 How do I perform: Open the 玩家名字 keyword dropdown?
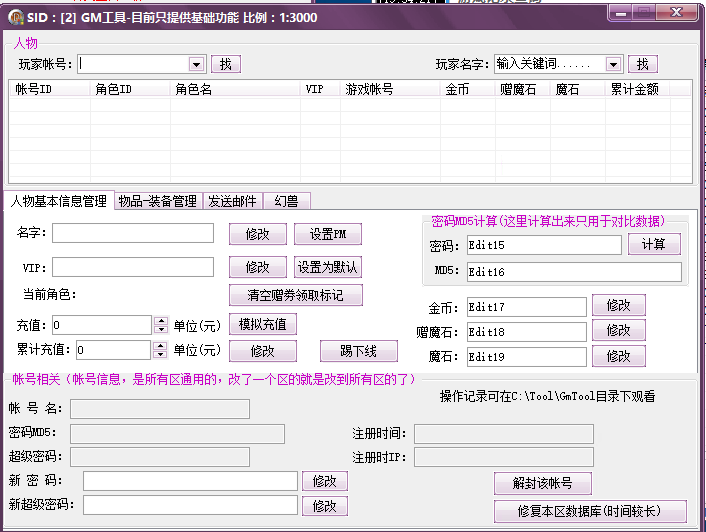click(613, 64)
